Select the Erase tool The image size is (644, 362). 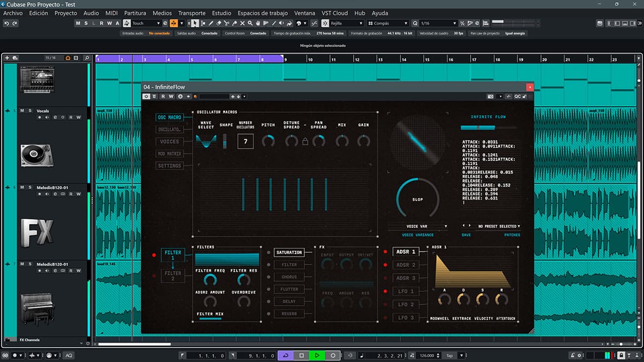tap(219, 23)
